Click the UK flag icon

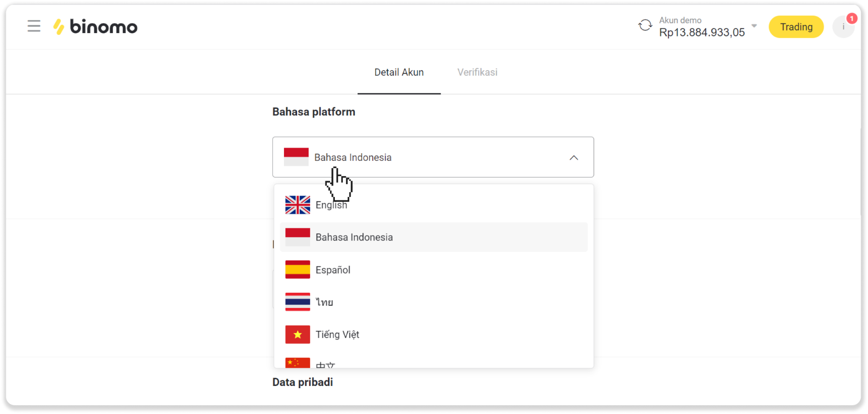pos(298,205)
